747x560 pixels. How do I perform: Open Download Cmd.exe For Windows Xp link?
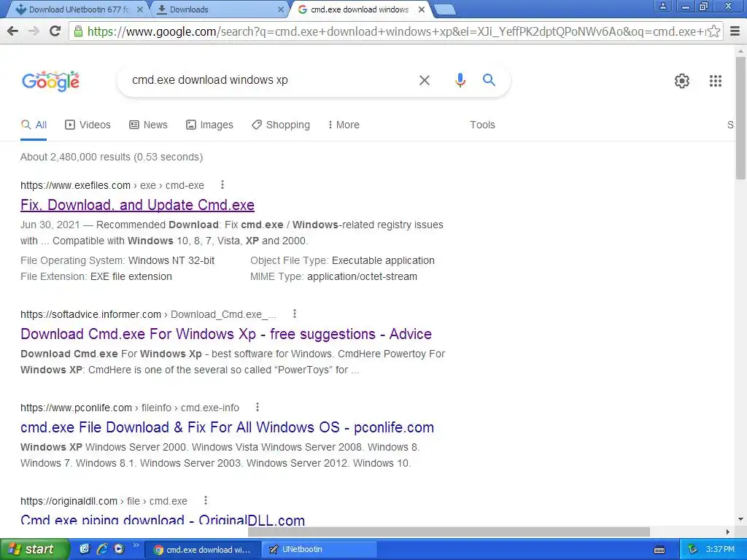[x=226, y=334]
